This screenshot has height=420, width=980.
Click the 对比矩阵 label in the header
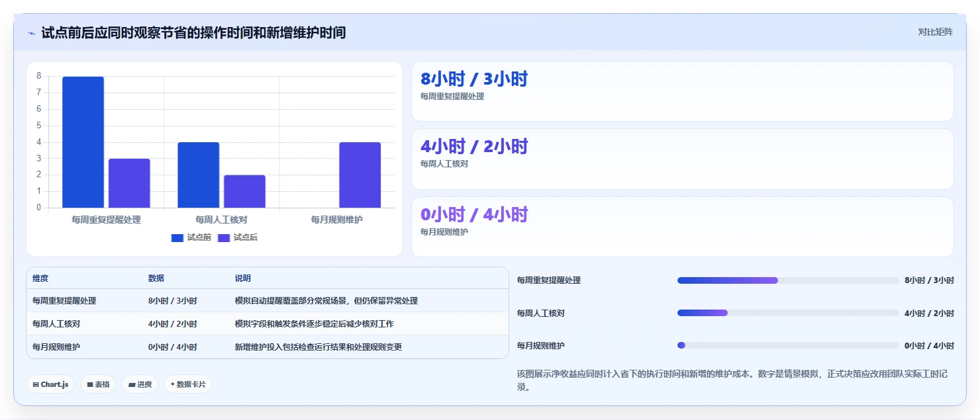[935, 32]
